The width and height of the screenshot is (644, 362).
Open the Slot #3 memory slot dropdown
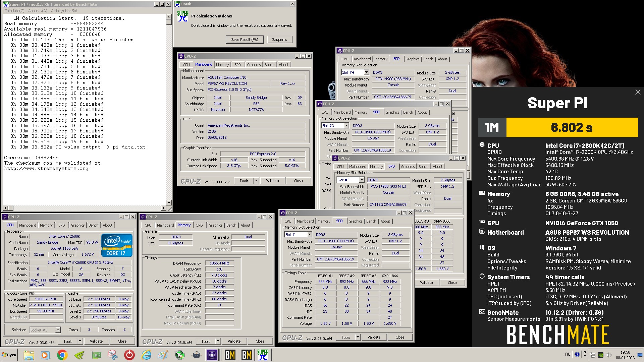point(346,126)
